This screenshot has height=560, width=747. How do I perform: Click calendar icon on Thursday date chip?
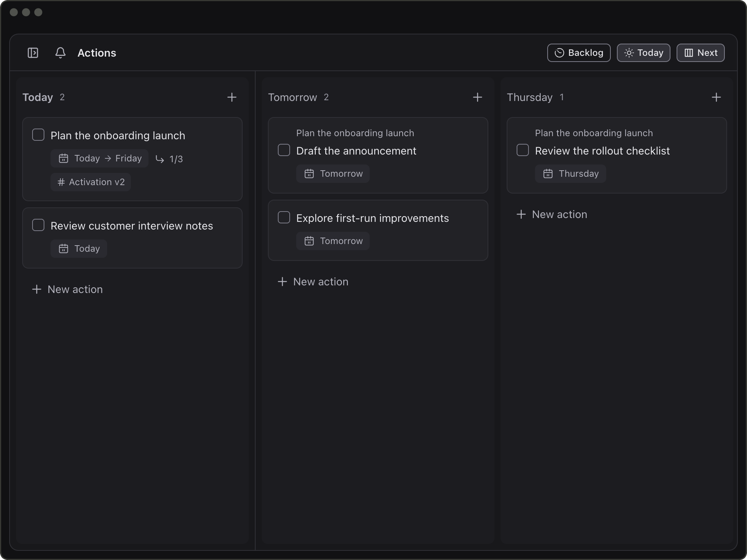[548, 174]
